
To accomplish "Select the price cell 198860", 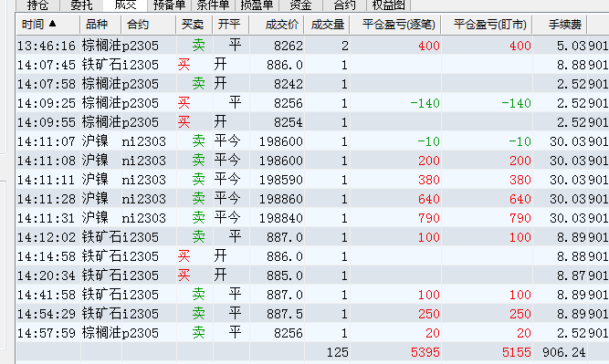I will click(x=281, y=199).
